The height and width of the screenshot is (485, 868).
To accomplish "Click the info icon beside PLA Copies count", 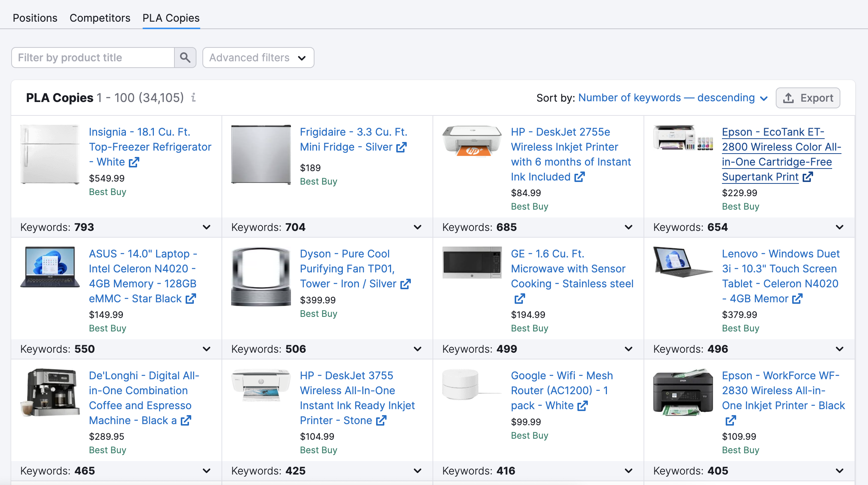I will tap(193, 98).
